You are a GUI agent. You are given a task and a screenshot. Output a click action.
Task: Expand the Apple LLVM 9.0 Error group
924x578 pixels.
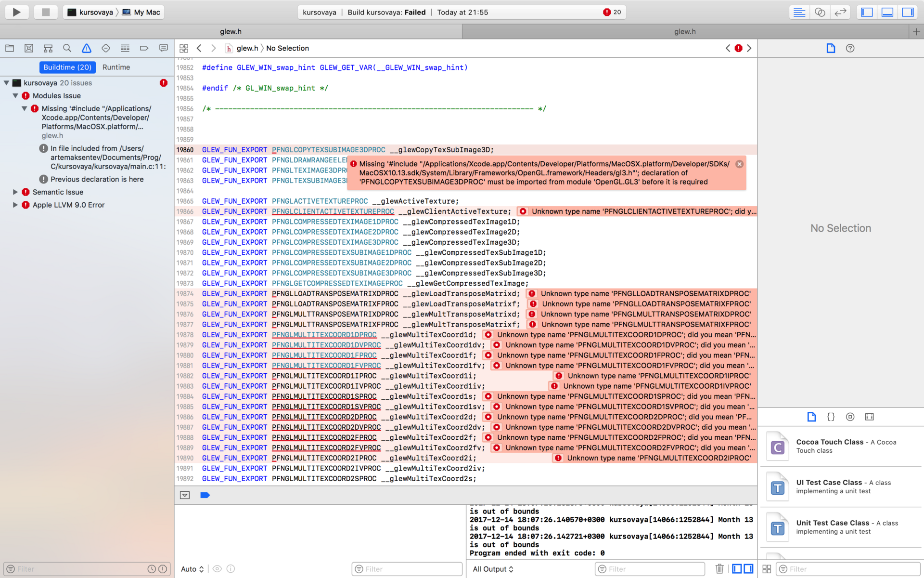click(15, 205)
